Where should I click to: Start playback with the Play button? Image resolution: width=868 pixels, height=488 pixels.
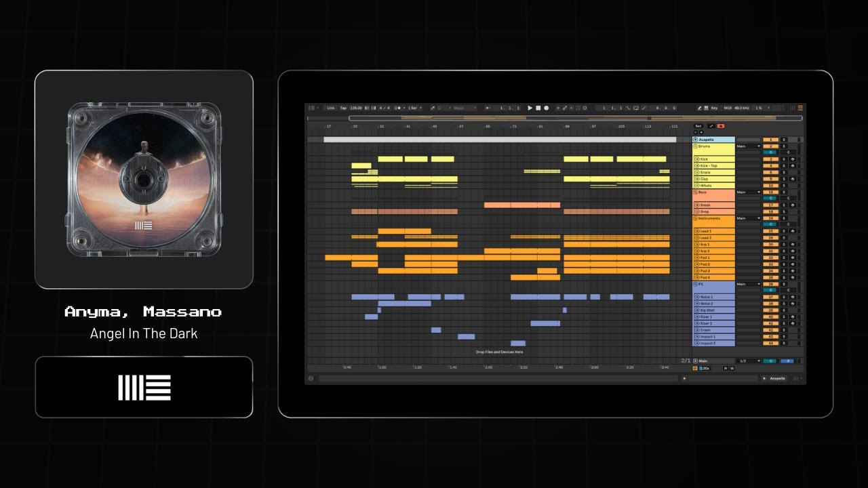tap(530, 108)
